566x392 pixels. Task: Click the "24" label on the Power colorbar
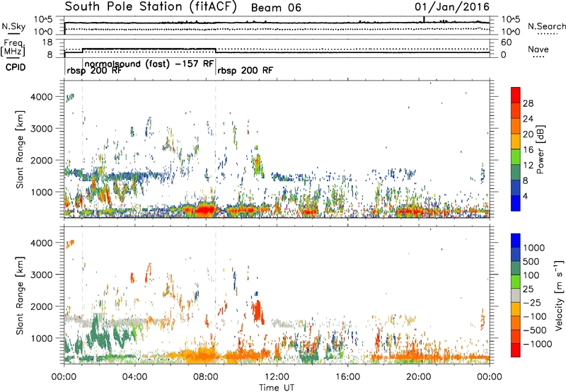click(528, 119)
